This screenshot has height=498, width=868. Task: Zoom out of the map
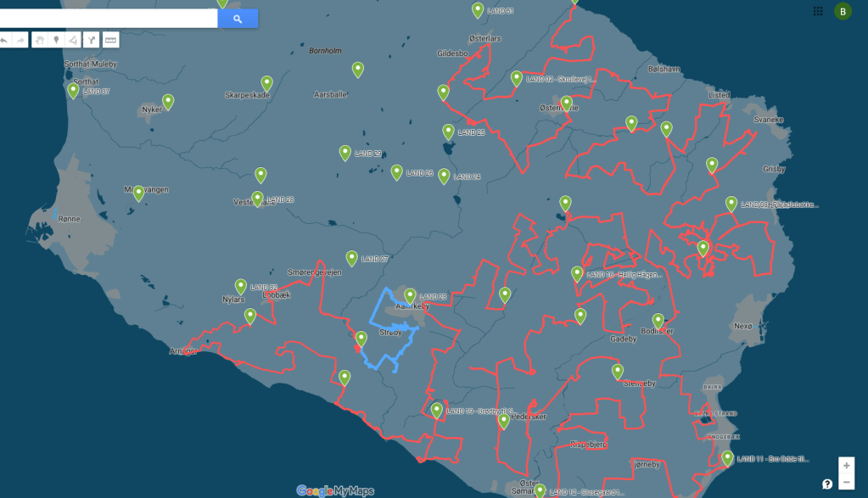point(846,483)
